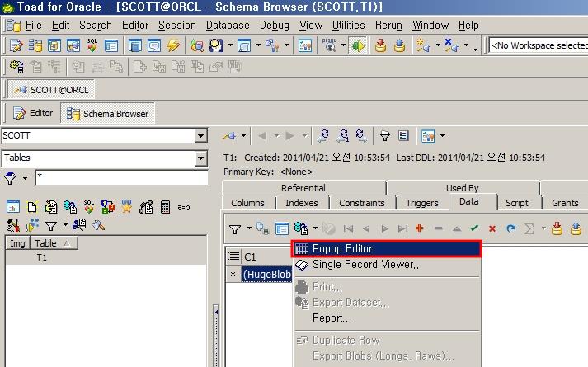Click the lightning bolt icon in main toolbar

tap(173, 46)
